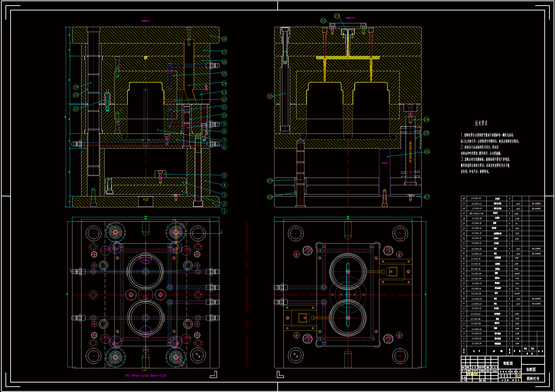The image size is (555, 392).
Task: Select part balloon number 30
Action: pyautogui.click(x=270, y=96)
